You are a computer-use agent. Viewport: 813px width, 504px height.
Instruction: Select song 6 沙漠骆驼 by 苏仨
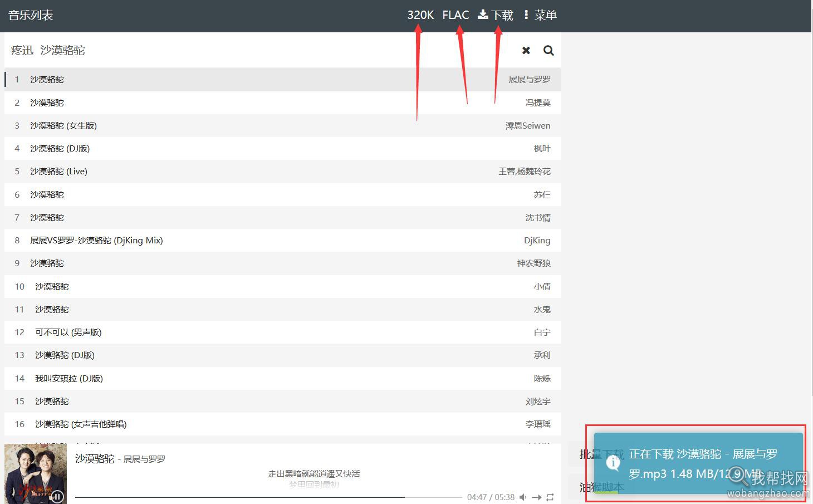(283, 195)
